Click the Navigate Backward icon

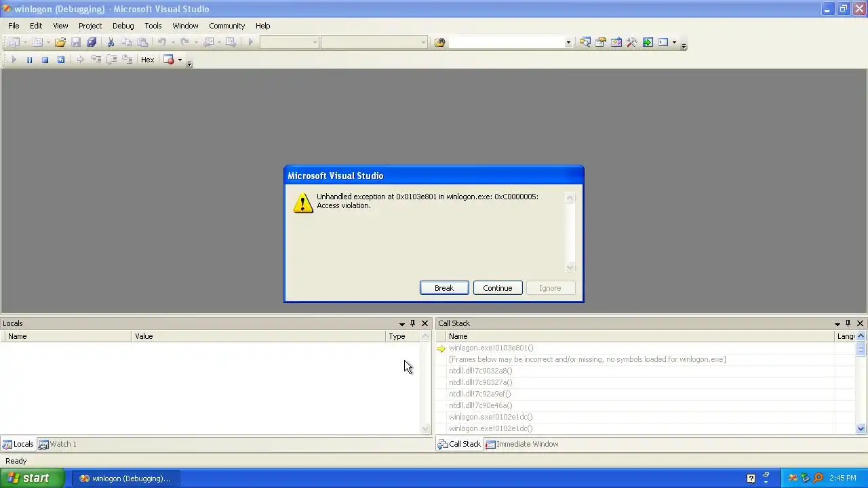(209, 42)
